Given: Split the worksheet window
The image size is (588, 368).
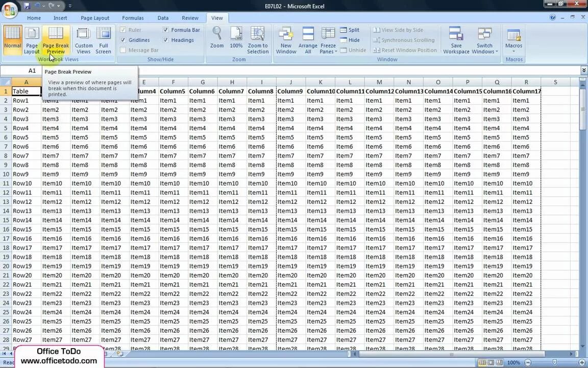Looking at the screenshot, I should (x=350, y=30).
